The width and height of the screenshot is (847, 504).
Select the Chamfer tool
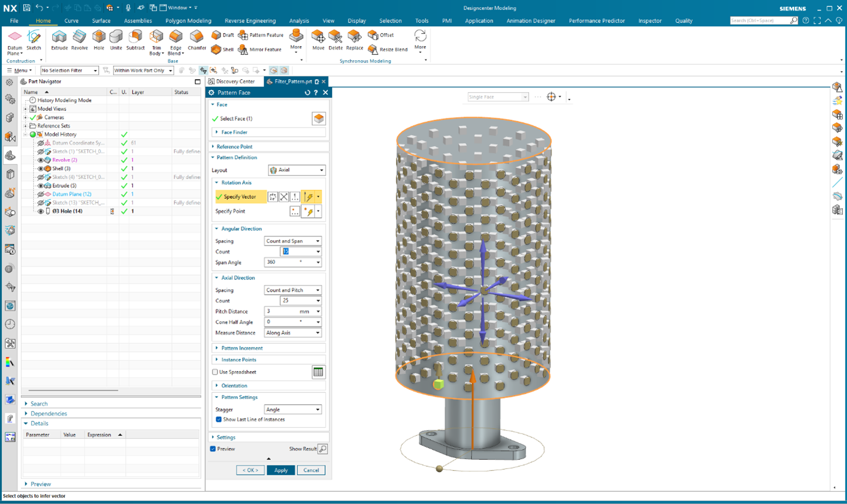pos(197,41)
